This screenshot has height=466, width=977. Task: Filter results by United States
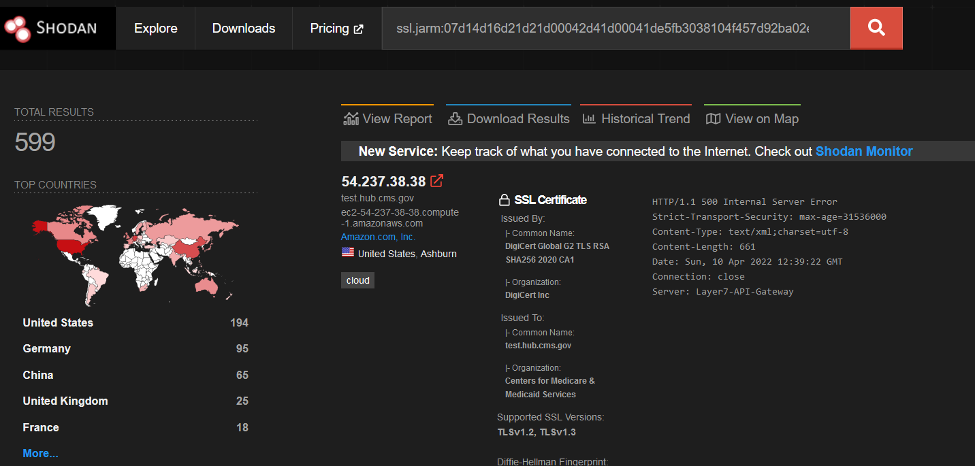tap(58, 323)
